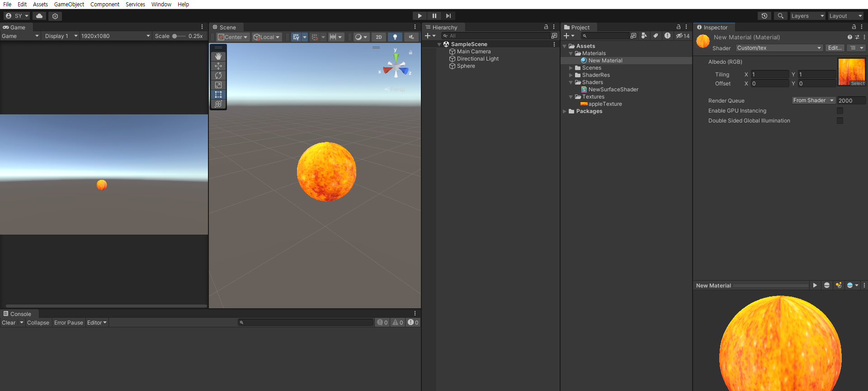Select the Rect tool in Scene overlay

click(218, 94)
